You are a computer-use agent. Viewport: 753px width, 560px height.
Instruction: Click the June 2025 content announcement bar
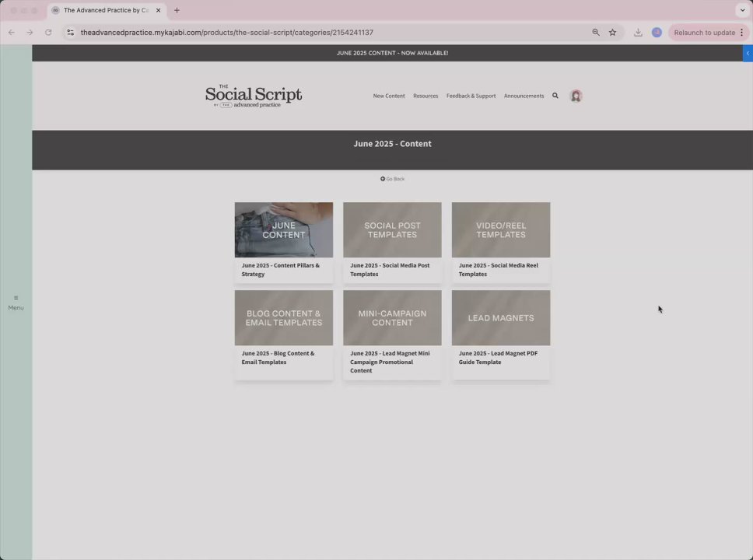coord(392,54)
